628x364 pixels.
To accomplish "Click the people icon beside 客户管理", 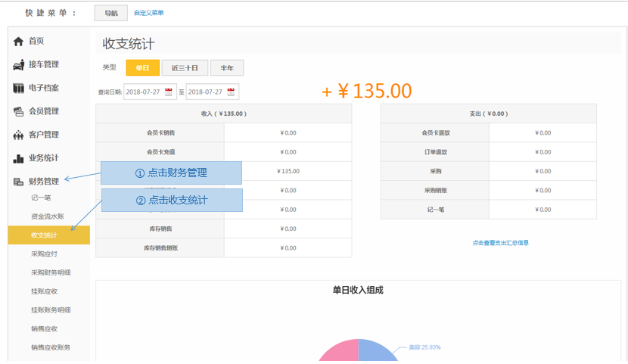I will (x=19, y=135).
